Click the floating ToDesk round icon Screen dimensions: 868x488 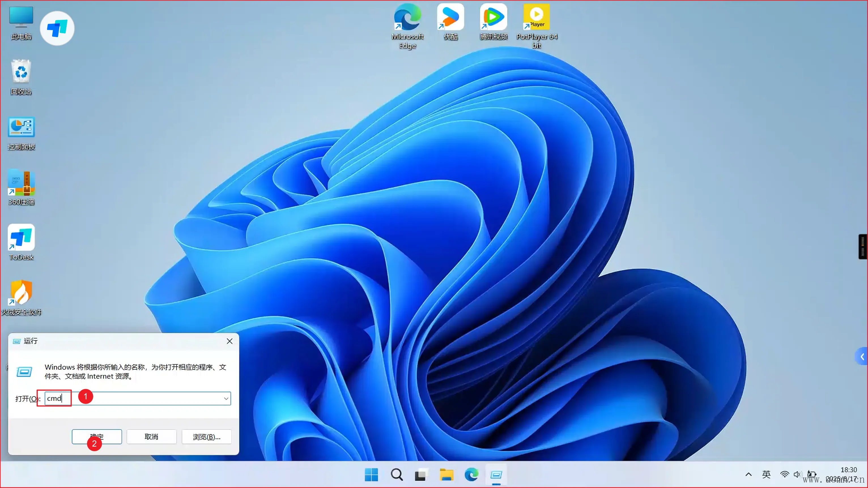tap(57, 28)
